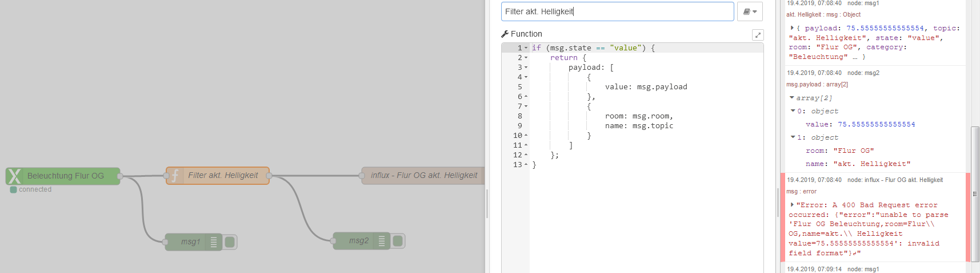Viewport: 980px width, 273px height.
Task: Click the msg1 debug node list icon
Action: pos(214,242)
